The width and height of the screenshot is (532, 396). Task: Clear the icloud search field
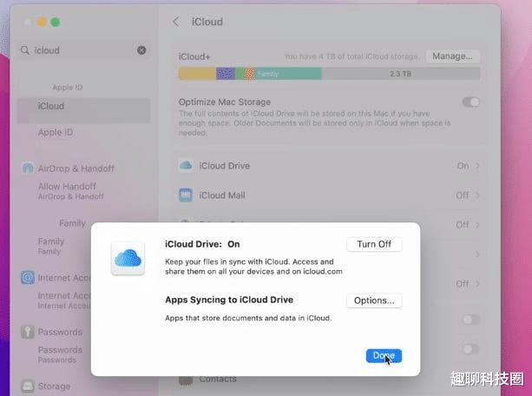click(x=141, y=50)
